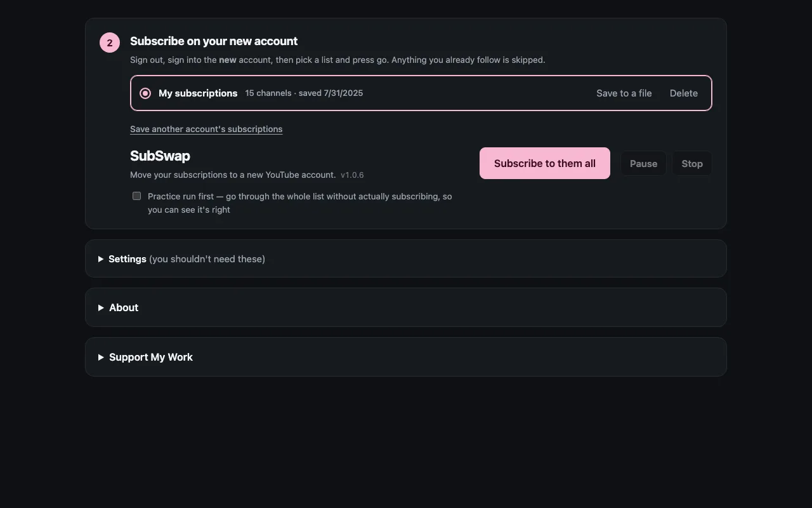The image size is (812, 508).
Task: Click the '15 channels · saved 7/31/2025' text
Action: point(304,93)
